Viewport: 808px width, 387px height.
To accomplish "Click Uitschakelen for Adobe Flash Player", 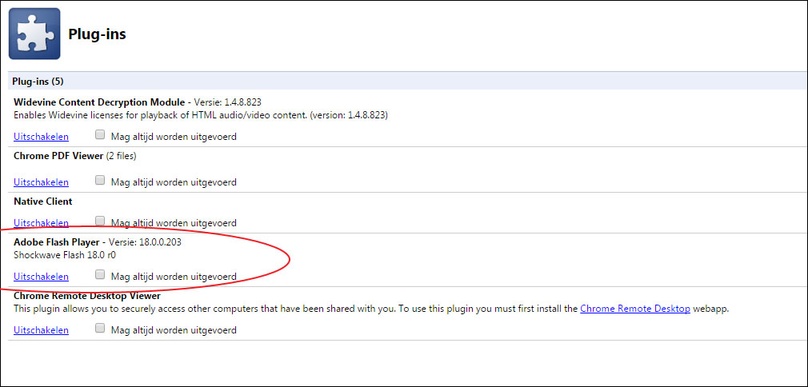I will pyautogui.click(x=41, y=277).
